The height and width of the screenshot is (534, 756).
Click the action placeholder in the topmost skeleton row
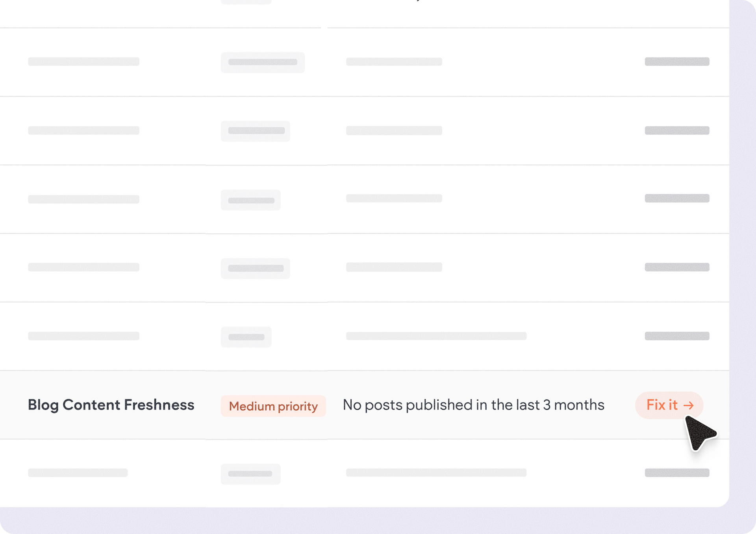(677, 61)
